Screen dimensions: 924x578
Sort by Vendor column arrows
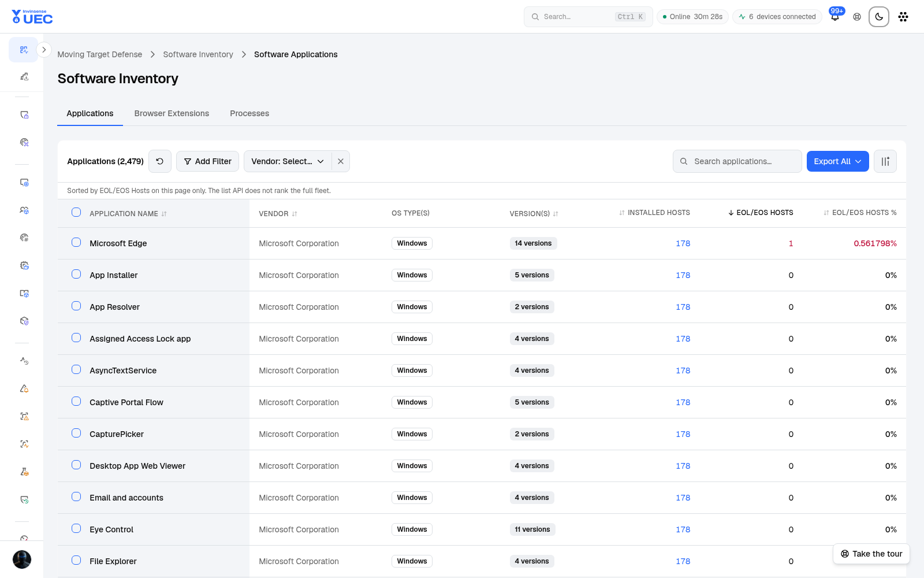click(295, 214)
